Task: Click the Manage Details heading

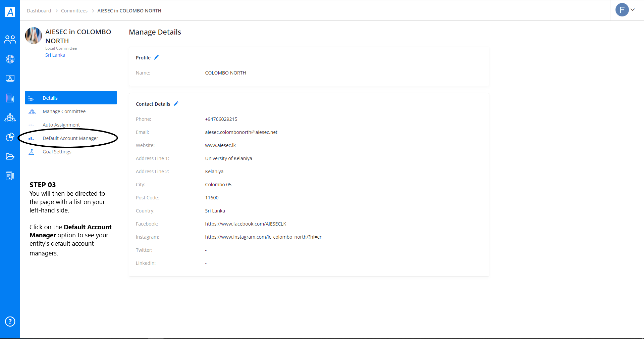Action: coord(155,32)
